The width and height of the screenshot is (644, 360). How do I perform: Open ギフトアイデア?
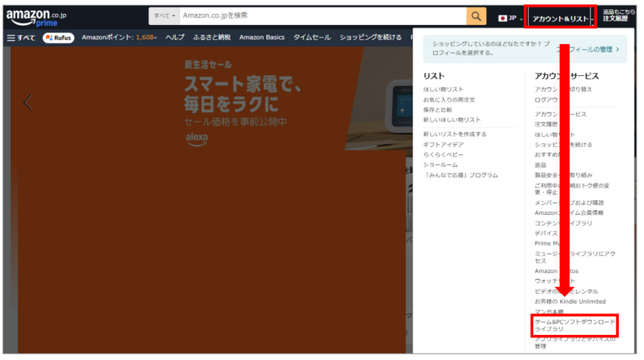[x=443, y=145]
